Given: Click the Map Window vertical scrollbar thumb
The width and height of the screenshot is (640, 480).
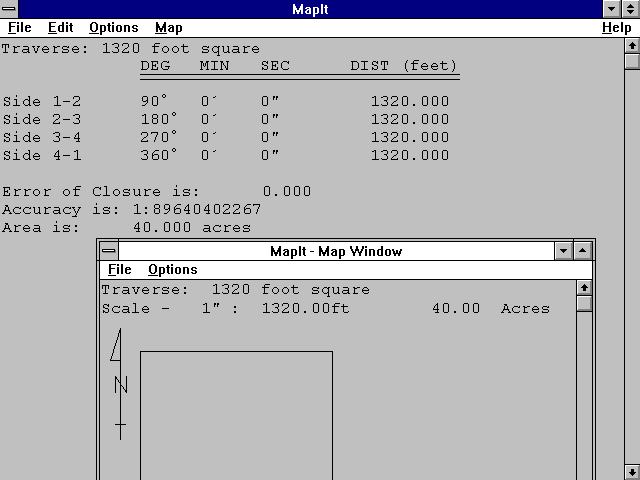Looking at the screenshot, I should tap(584, 304).
